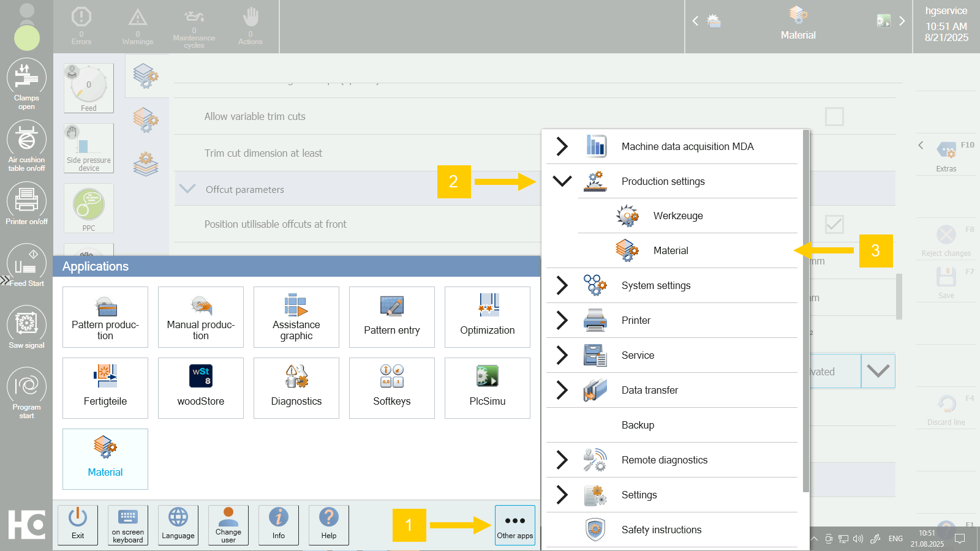Image resolution: width=980 pixels, height=551 pixels.
Task: Open Language selection
Action: tap(178, 525)
